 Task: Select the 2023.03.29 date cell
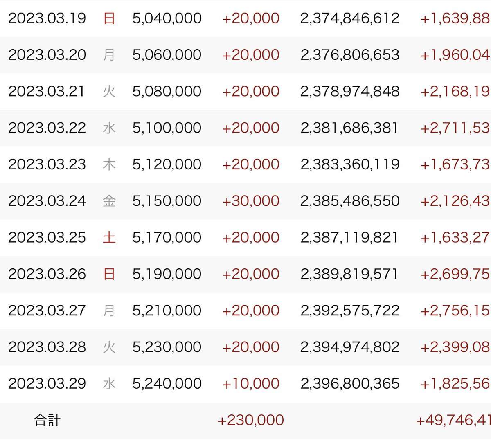[47, 383]
